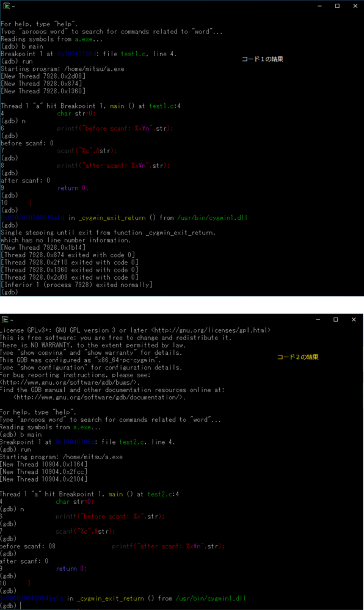Click '(gdb) run' in the top window
The image size is (364, 610).
click(x=16, y=62)
